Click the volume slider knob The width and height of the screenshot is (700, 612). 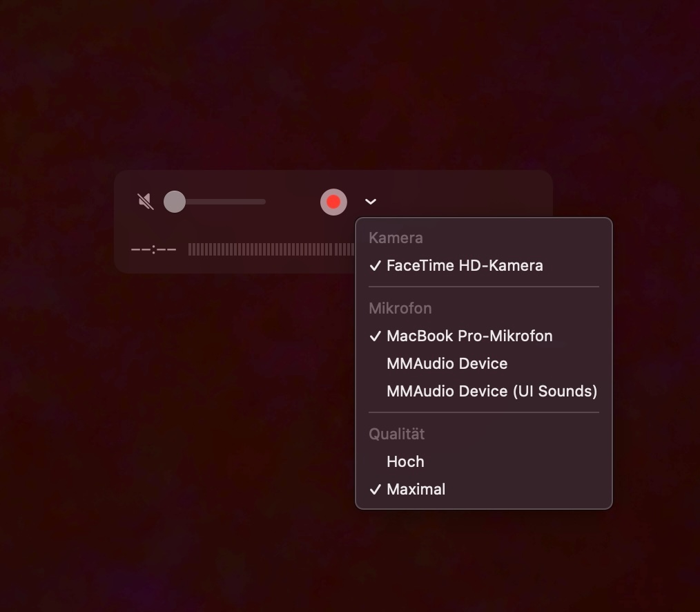click(x=175, y=202)
